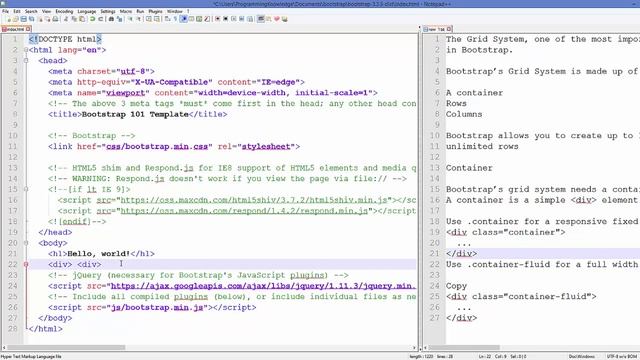Click 'Copy' on line 24 of right pane

(456, 286)
